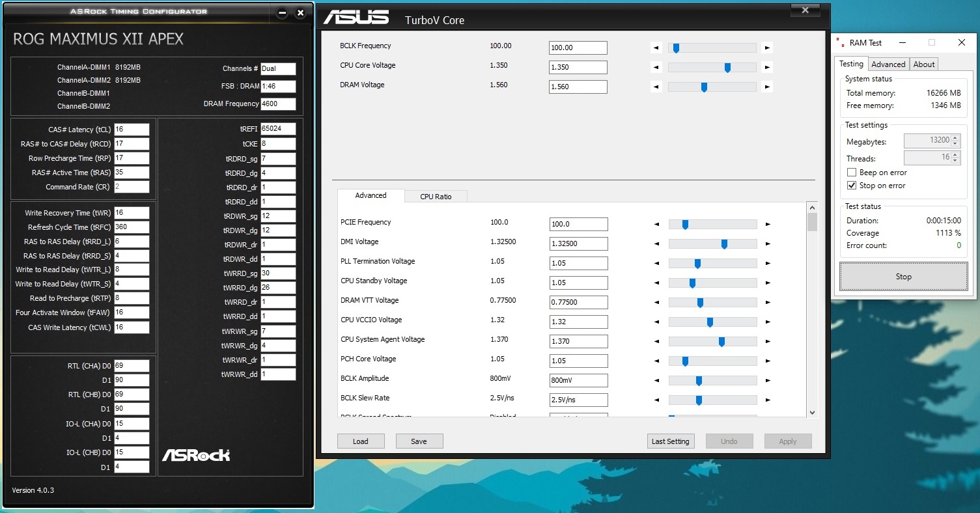This screenshot has height=513, width=980.
Task: Click the TurboV Advanced list scrollbar thumb
Action: pos(812,221)
